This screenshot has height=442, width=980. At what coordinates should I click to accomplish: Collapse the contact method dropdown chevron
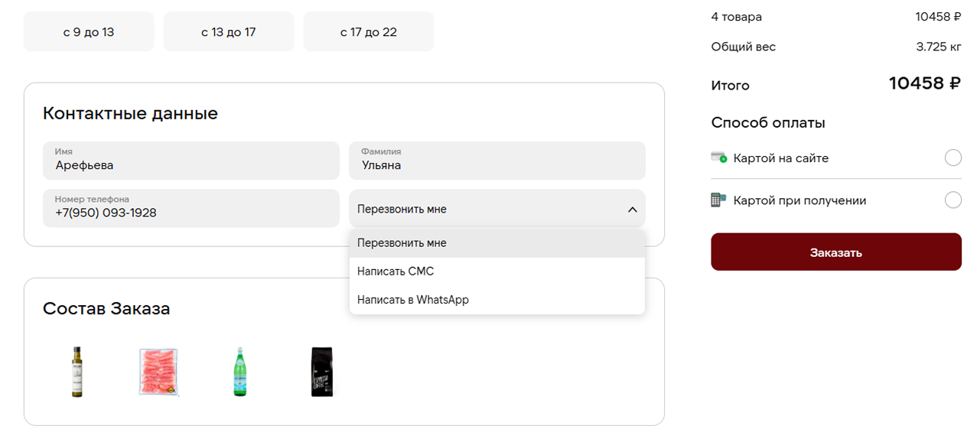(632, 210)
